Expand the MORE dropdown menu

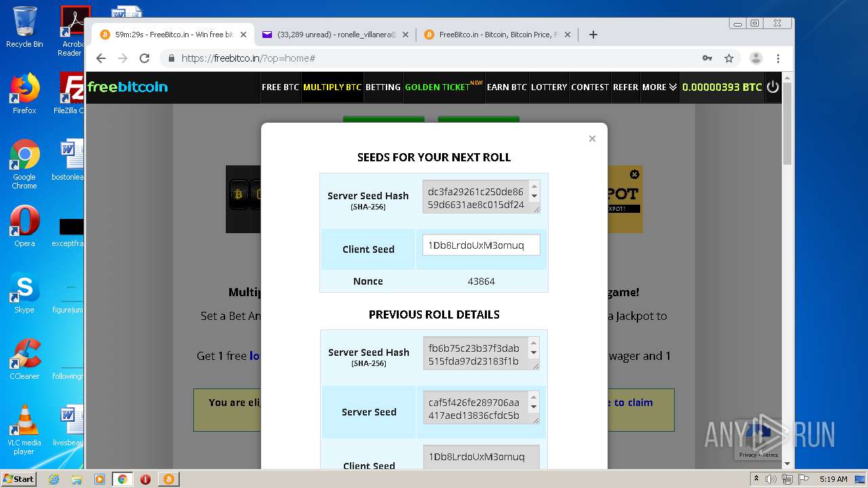(x=659, y=87)
